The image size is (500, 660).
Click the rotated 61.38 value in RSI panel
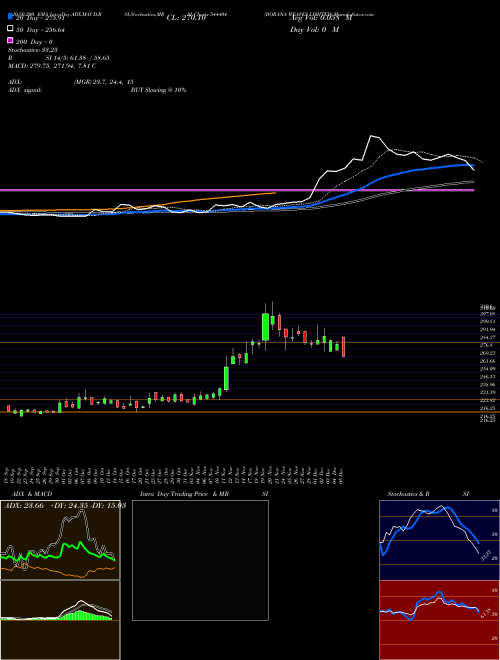[x=486, y=614]
